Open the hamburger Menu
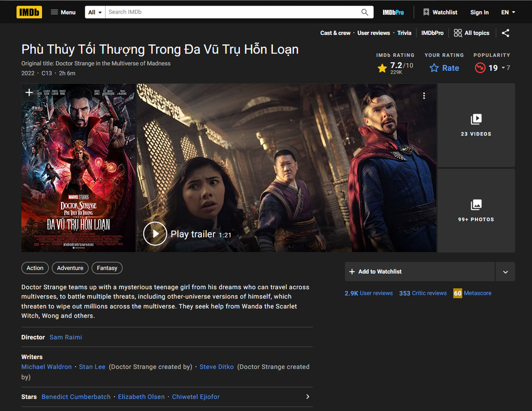This screenshot has width=532, height=411. click(x=63, y=12)
